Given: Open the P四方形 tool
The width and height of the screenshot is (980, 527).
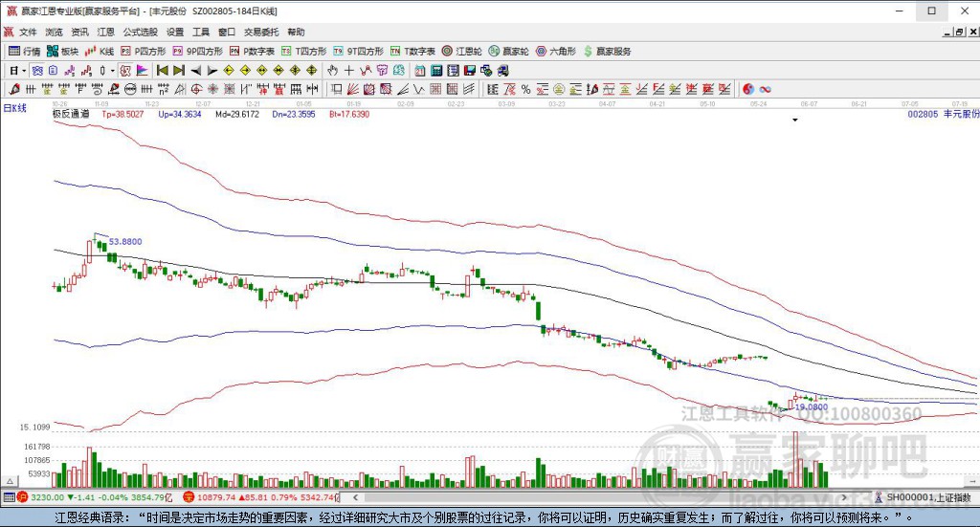Looking at the screenshot, I should 144,52.
